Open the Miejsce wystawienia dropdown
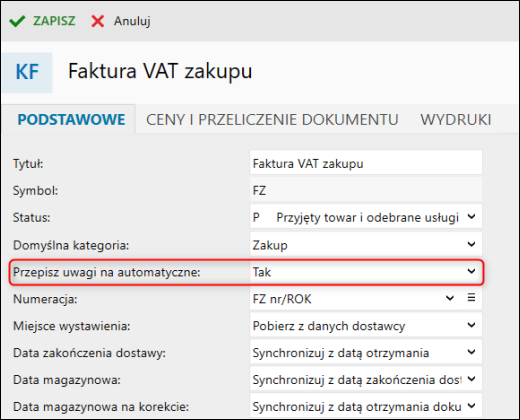The image size is (520, 420). click(471, 325)
